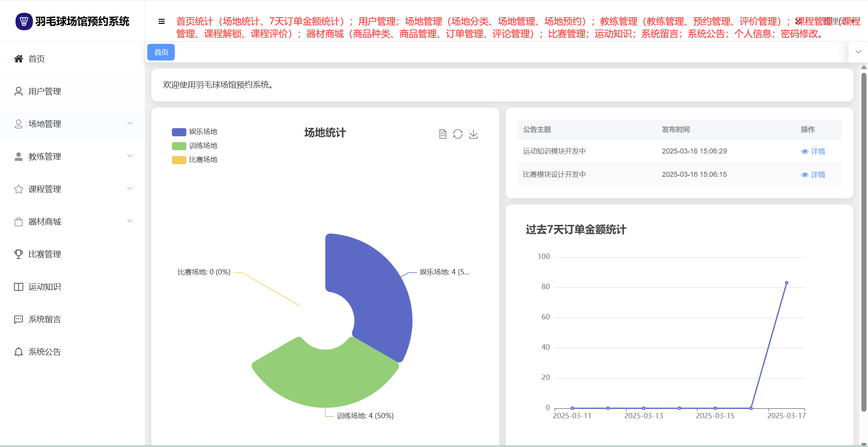
Task: Open 用户管理 in sidebar
Action: tap(45, 91)
